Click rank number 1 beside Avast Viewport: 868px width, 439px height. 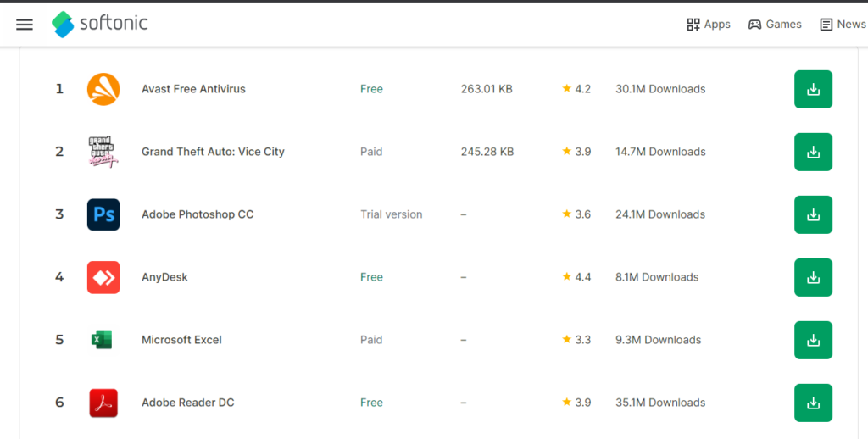click(x=59, y=89)
